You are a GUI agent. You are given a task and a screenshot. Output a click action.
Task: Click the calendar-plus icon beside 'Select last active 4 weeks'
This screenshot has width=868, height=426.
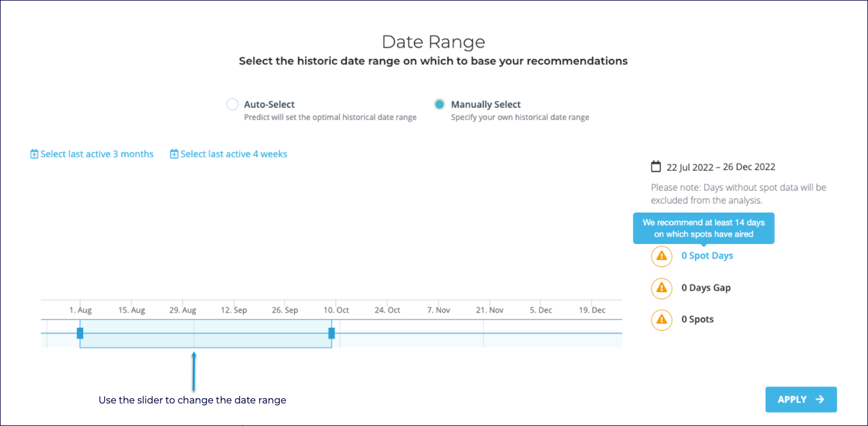[x=174, y=153]
